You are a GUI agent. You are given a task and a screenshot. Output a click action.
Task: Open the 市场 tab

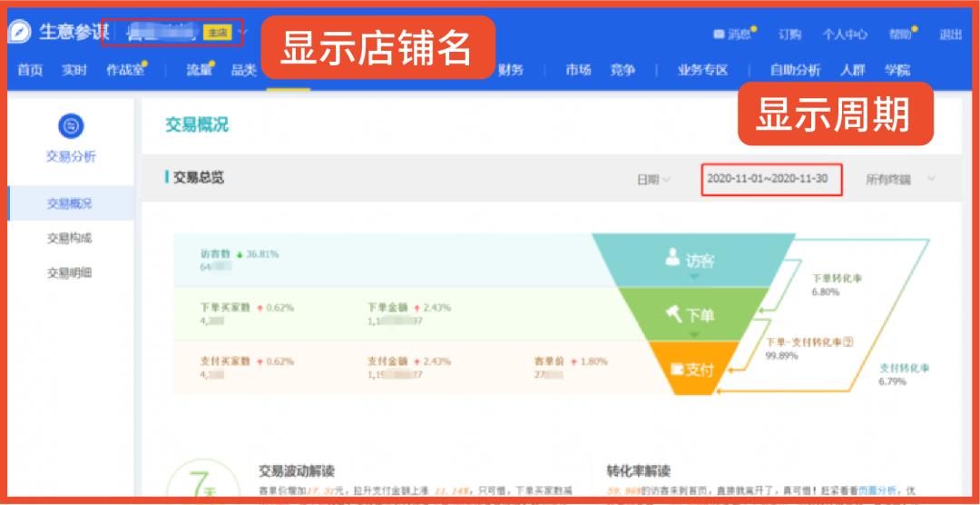(x=578, y=70)
